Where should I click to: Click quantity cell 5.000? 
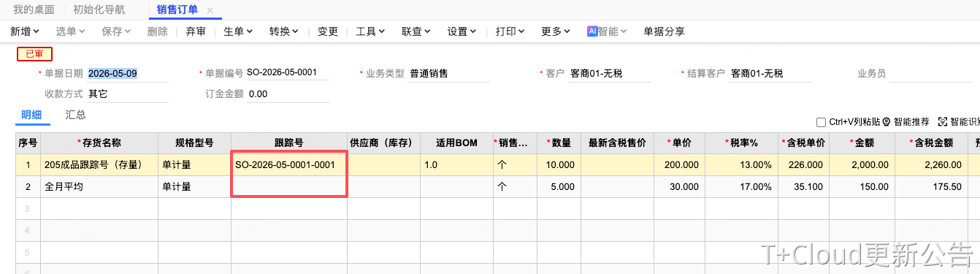559,187
